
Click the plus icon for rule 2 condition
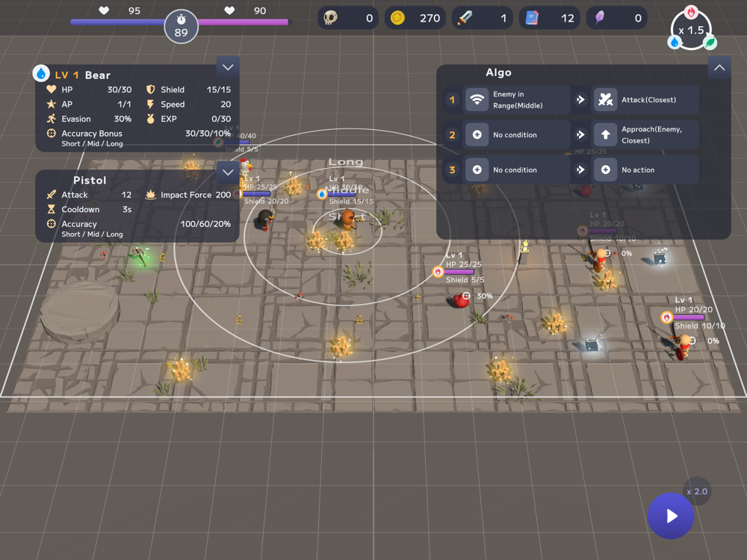(477, 134)
